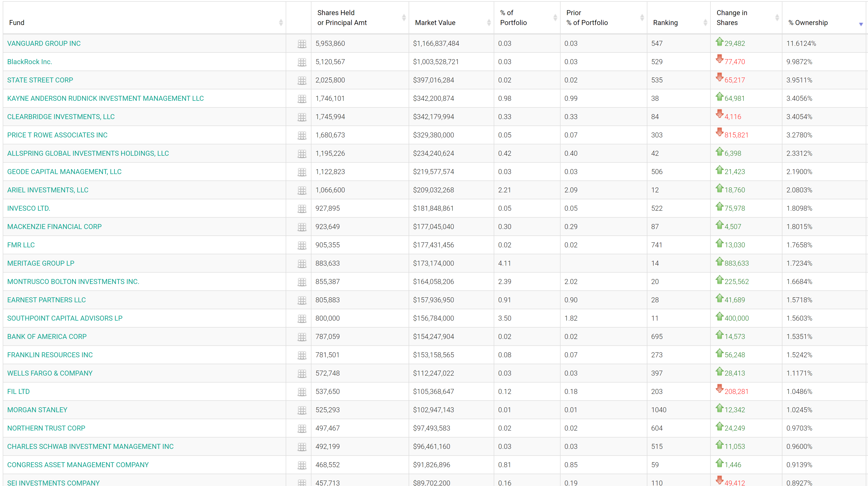Click Vanguard ownership 11.6124%

[x=801, y=44]
